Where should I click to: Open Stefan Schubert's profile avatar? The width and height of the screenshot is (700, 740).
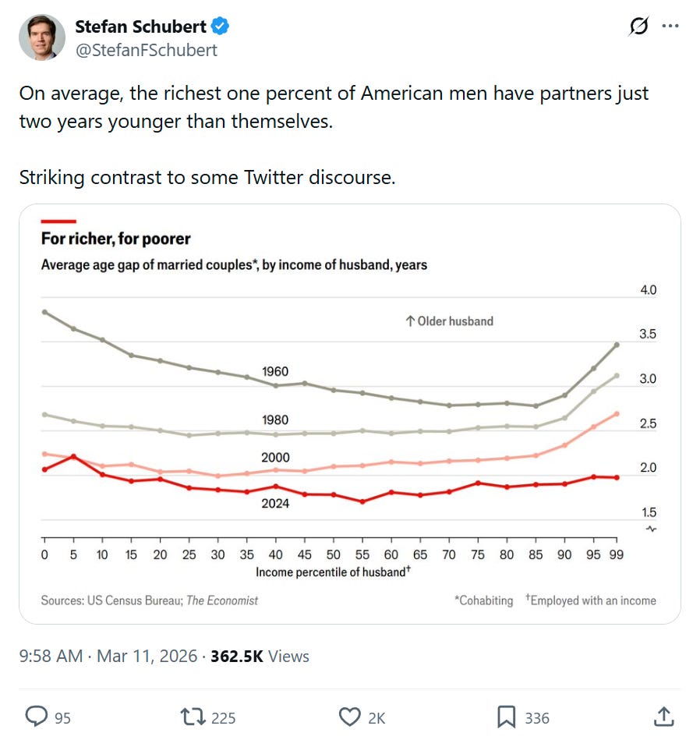tap(41, 37)
